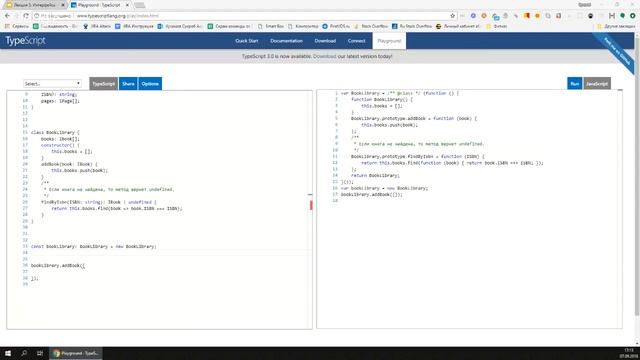Open the Options button

(150, 84)
